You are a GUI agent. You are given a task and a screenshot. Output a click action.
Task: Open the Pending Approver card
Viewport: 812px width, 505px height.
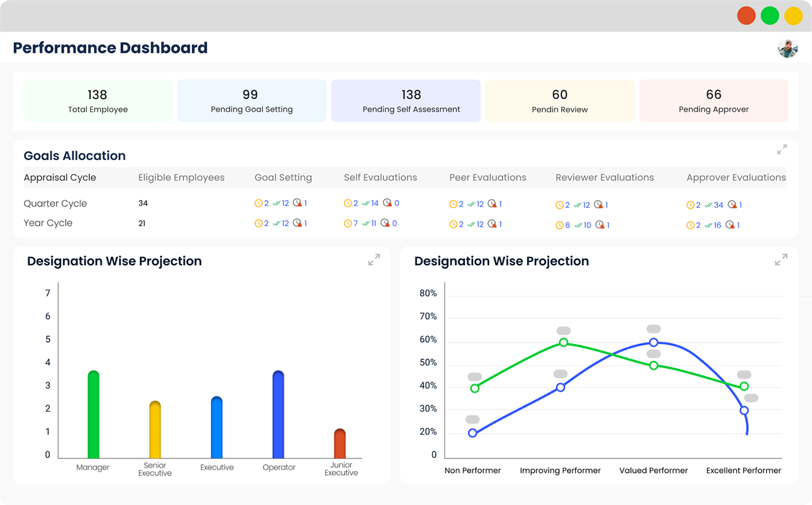coord(714,101)
